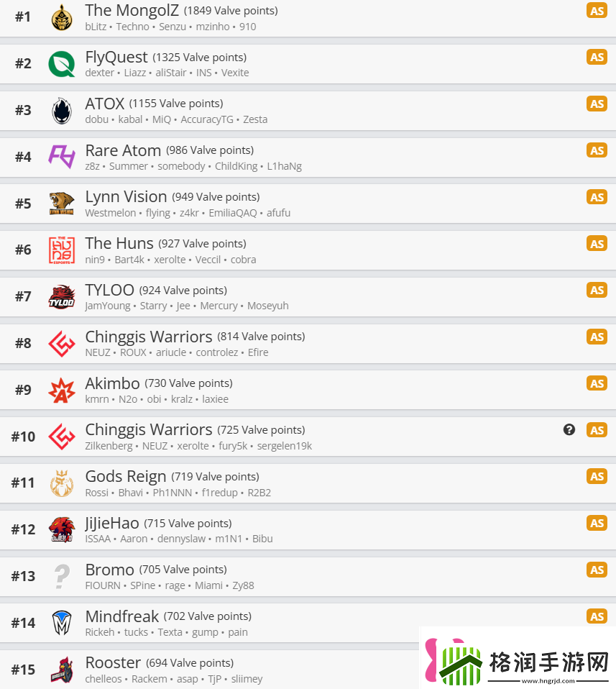Click the JiJieHao team name
Screen dimensions: 616x689
[112, 524]
